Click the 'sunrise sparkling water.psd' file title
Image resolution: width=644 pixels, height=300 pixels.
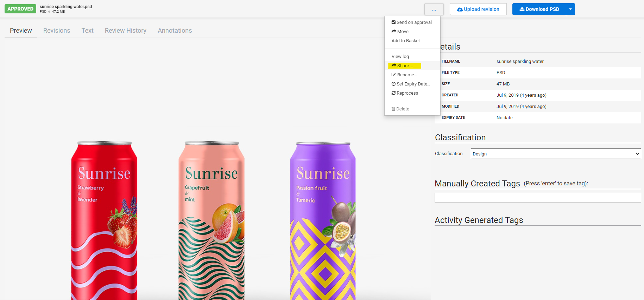coord(66,7)
